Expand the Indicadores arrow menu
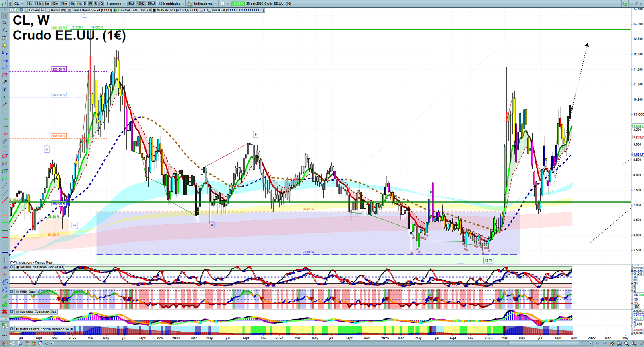The height and width of the screenshot is (347, 644). [x=216, y=4]
